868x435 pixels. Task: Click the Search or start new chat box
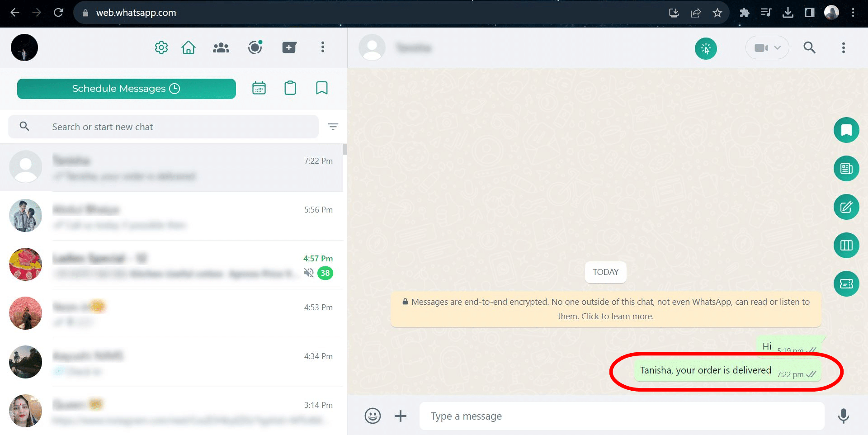(x=181, y=127)
